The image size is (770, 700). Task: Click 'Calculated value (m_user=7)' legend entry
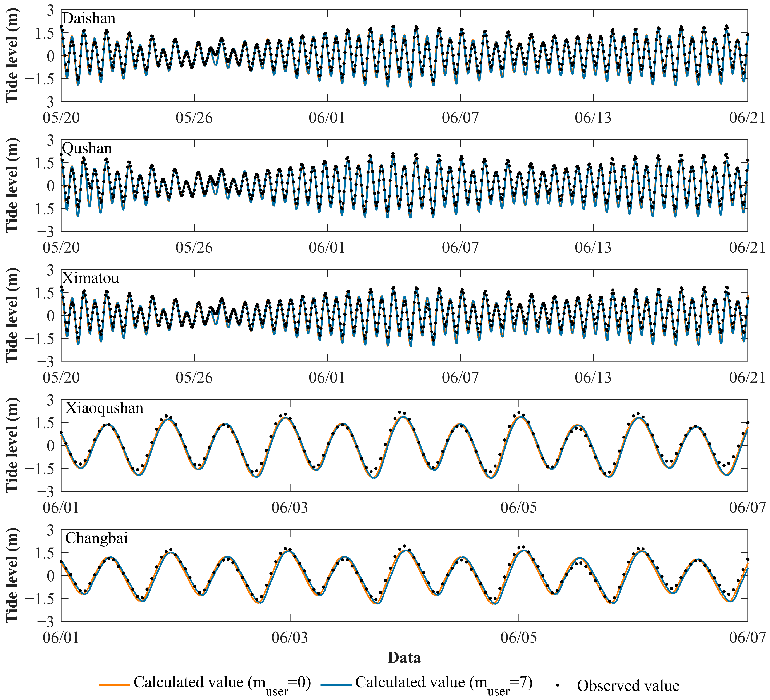444,683
